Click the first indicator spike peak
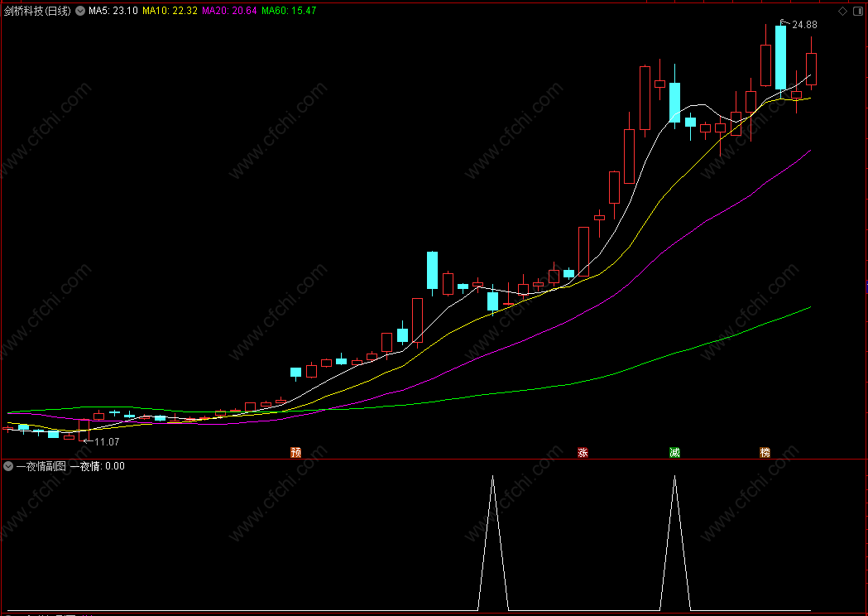 [492, 476]
